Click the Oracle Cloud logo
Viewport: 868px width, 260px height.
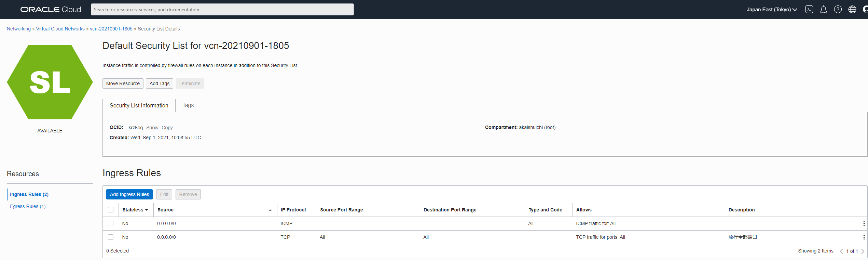pyautogui.click(x=51, y=9)
